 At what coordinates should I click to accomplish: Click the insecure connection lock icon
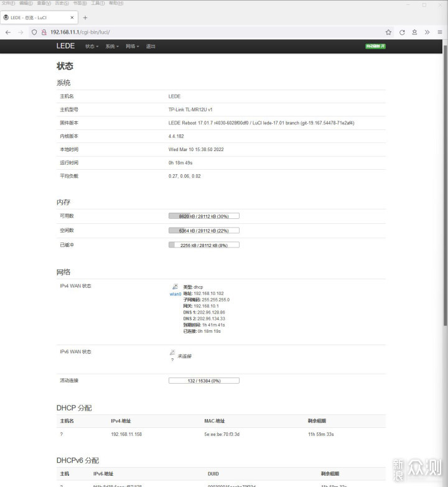tap(44, 32)
